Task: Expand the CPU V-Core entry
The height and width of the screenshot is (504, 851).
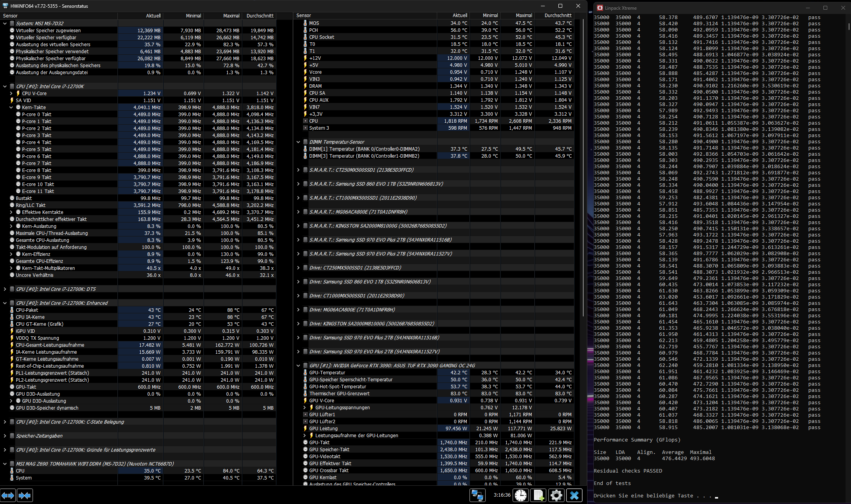Action: [x=11, y=94]
